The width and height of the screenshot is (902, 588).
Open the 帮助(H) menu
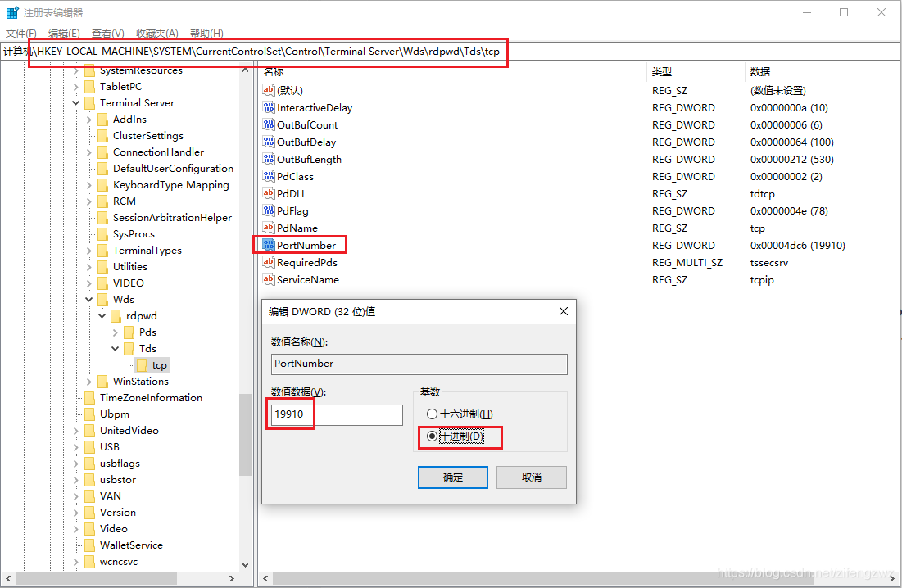click(x=206, y=34)
